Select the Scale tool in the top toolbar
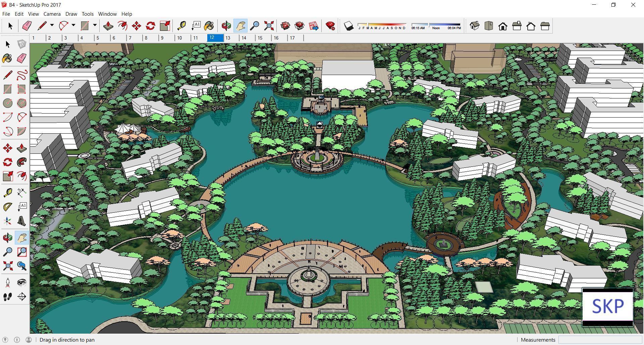The image size is (644, 345). (165, 26)
